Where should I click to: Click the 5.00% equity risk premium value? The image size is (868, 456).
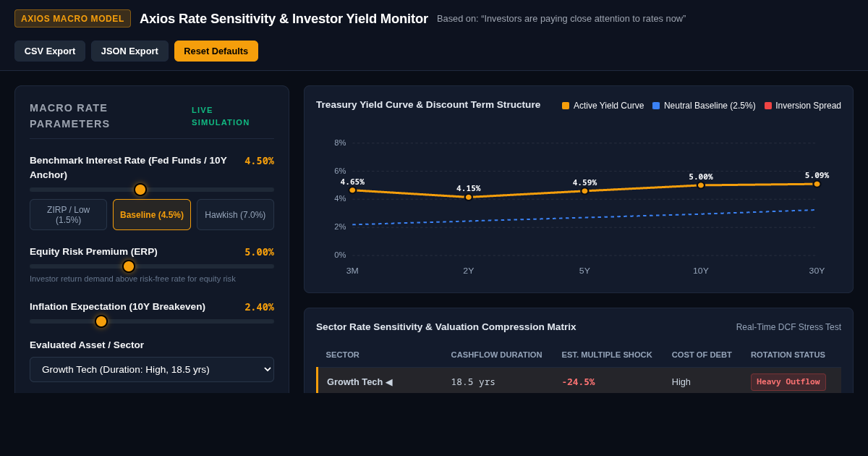click(259, 253)
